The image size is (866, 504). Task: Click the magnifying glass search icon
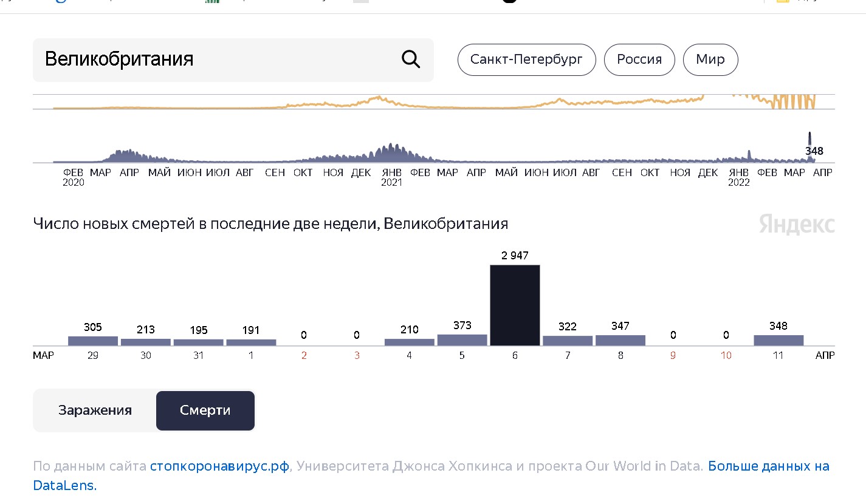point(411,60)
